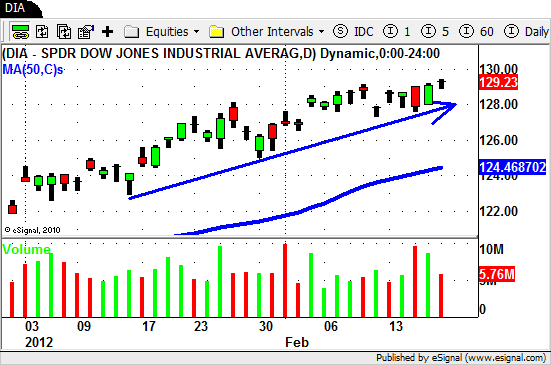Viewport: 551px width, 365px height.
Task: Click the red 129.23 last price marker
Action: (x=498, y=83)
